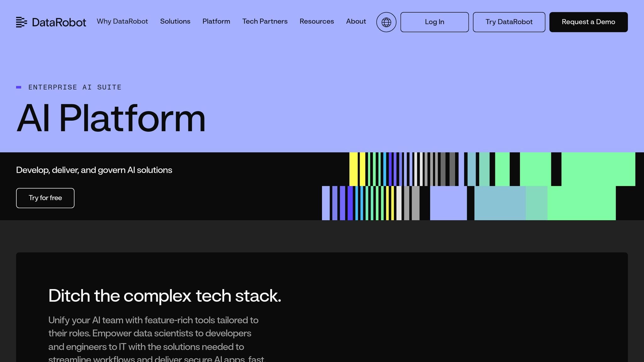Click the Try DataRobot button

[x=509, y=22]
